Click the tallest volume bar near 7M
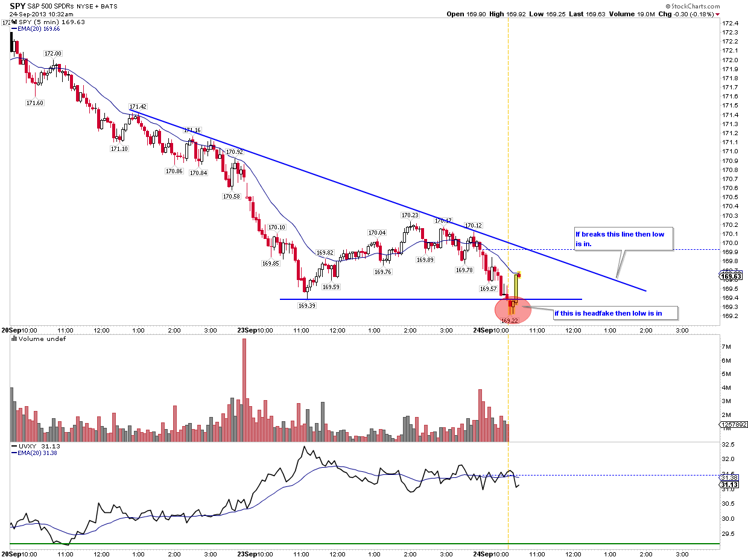Viewport: 748px width, 560px height. pos(244,390)
